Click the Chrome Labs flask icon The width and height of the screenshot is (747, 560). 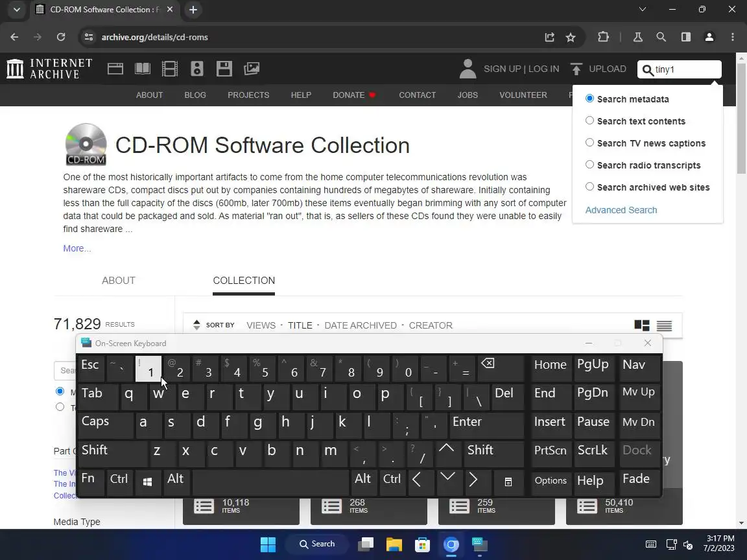coord(638,37)
